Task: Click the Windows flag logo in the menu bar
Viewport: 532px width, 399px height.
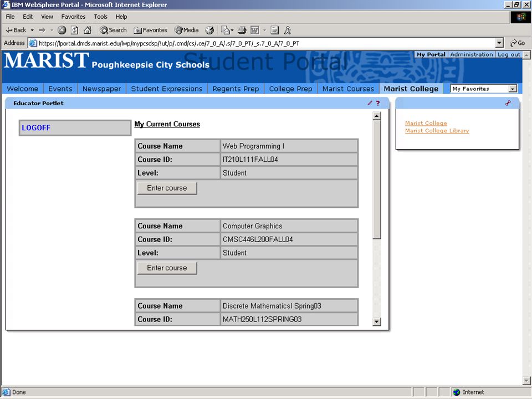Action: (x=520, y=17)
